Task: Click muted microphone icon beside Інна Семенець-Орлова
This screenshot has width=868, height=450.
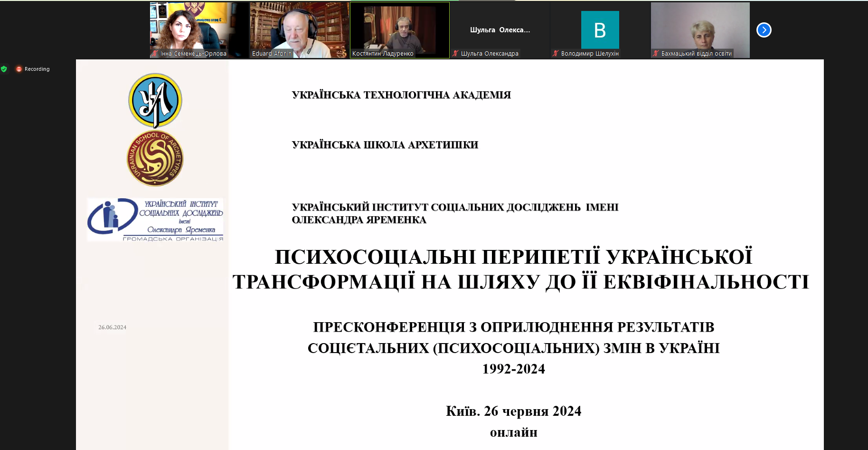Action: [155, 53]
